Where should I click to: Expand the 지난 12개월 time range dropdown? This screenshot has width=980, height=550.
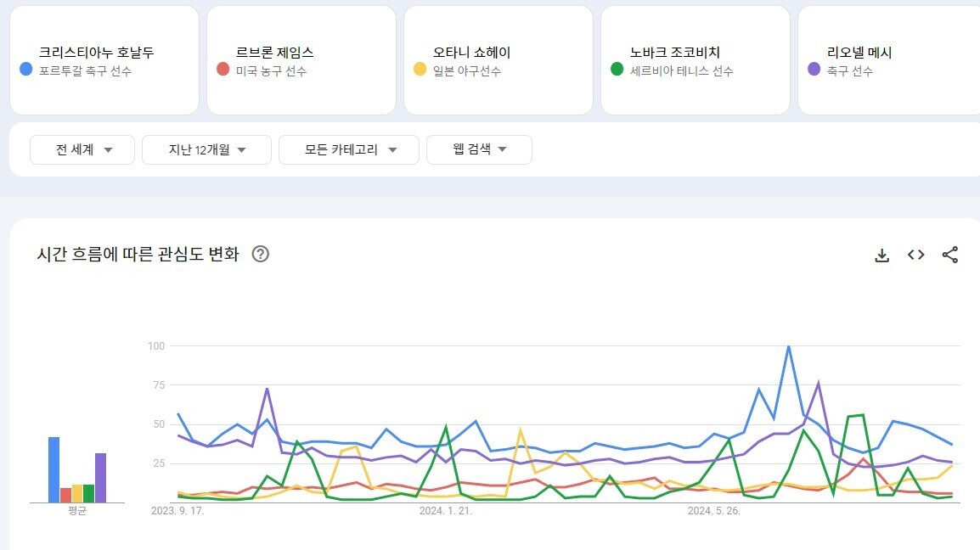click(x=206, y=149)
